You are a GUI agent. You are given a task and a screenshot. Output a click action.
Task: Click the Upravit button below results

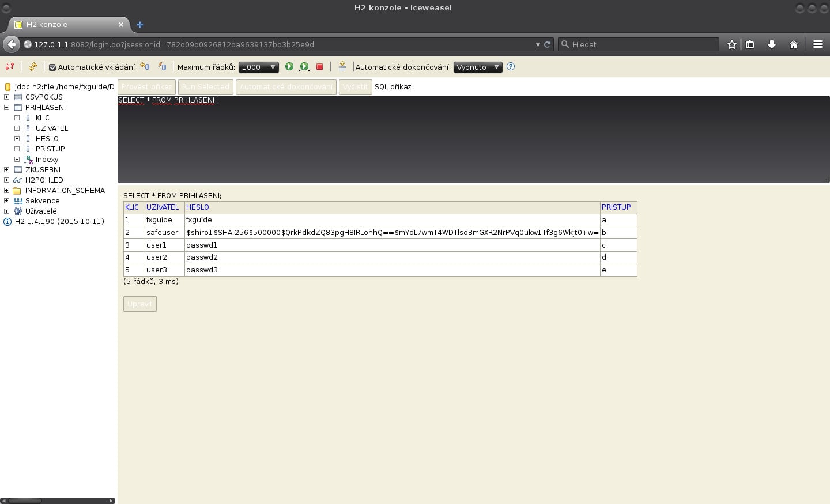pyautogui.click(x=139, y=304)
